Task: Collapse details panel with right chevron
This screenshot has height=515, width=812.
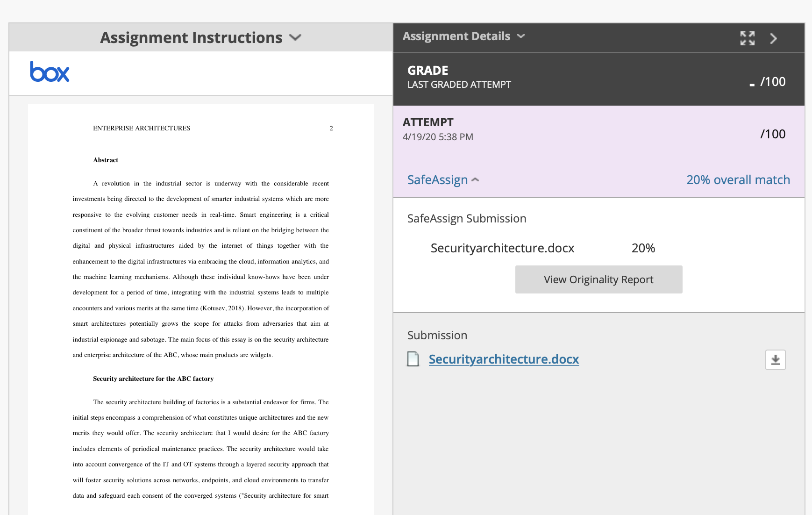Action: coord(773,38)
